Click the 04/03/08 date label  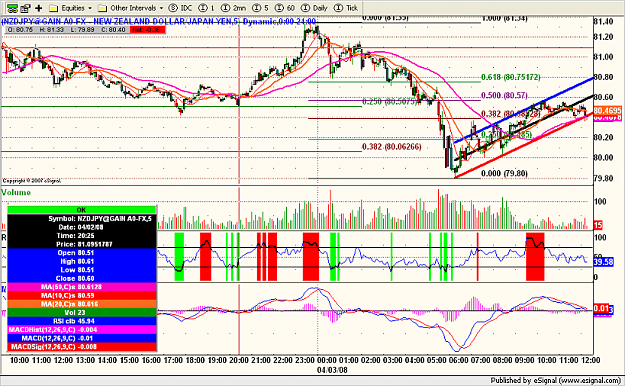click(332, 370)
